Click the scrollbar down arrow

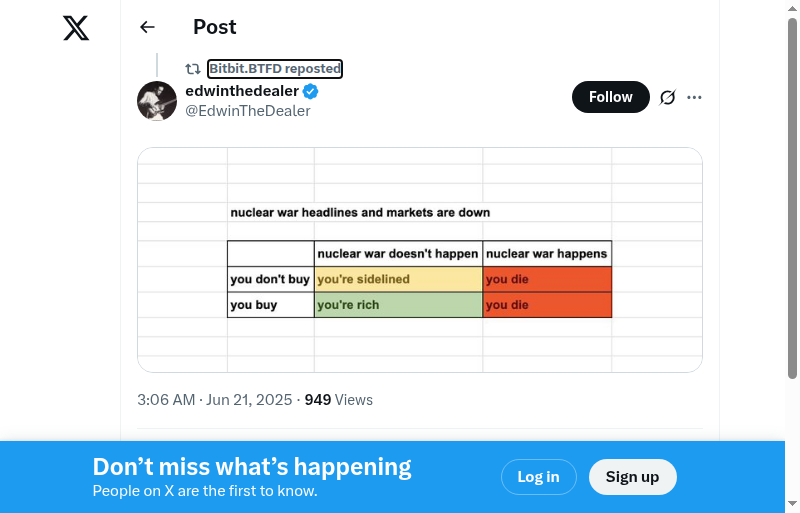point(793,504)
